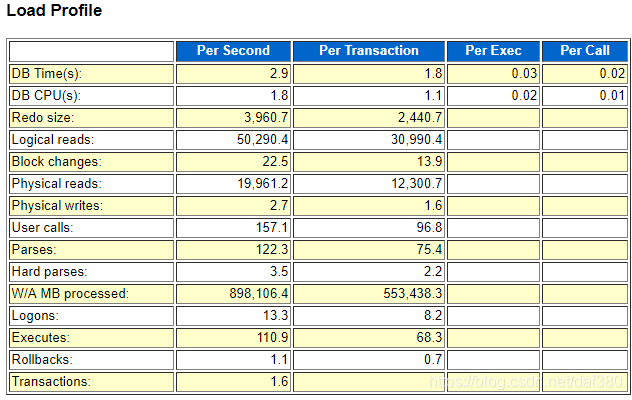Select Executes per transaction value 68.3

pos(430,338)
